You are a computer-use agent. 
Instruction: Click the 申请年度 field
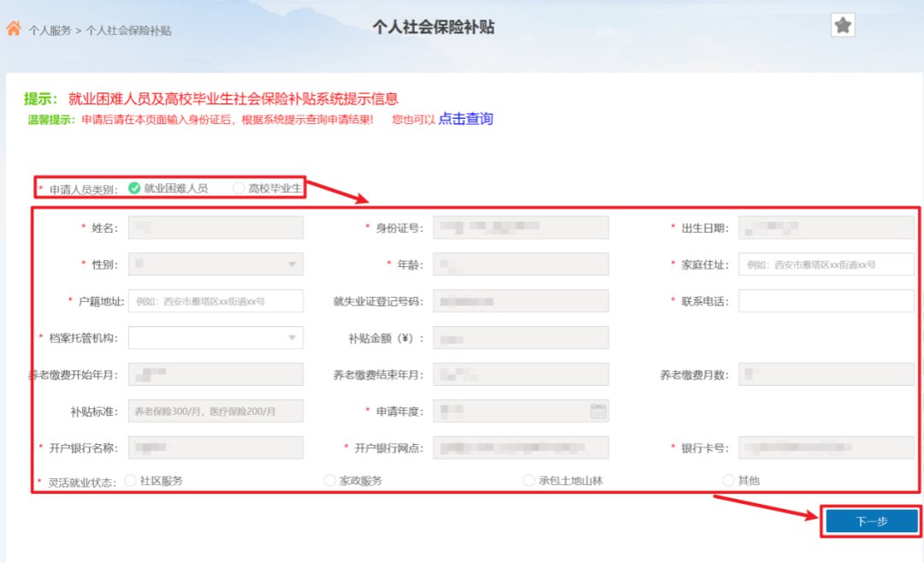(x=521, y=411)
